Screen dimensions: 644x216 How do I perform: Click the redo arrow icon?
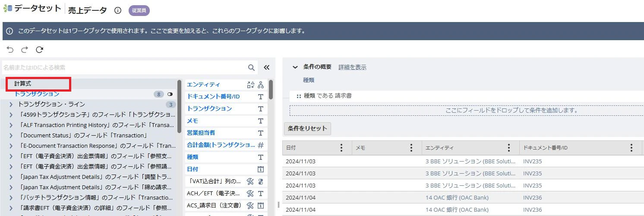(25, 50)
